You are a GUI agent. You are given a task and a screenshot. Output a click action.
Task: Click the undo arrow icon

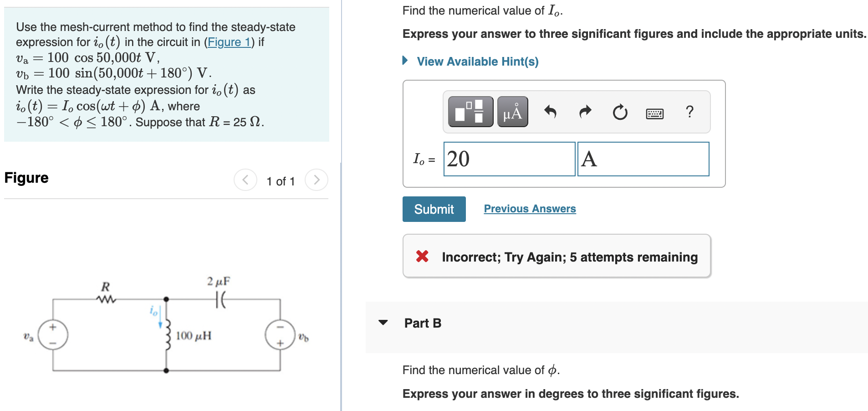551,112
